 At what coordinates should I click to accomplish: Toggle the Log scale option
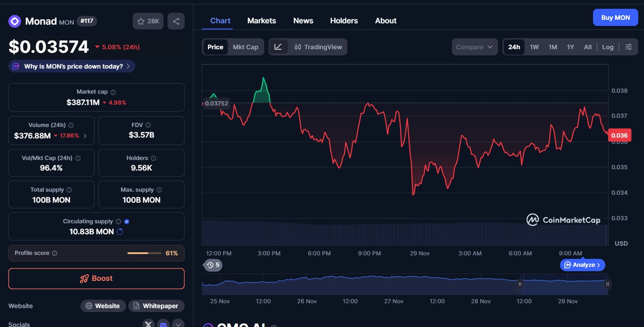[x=608, y=47]
